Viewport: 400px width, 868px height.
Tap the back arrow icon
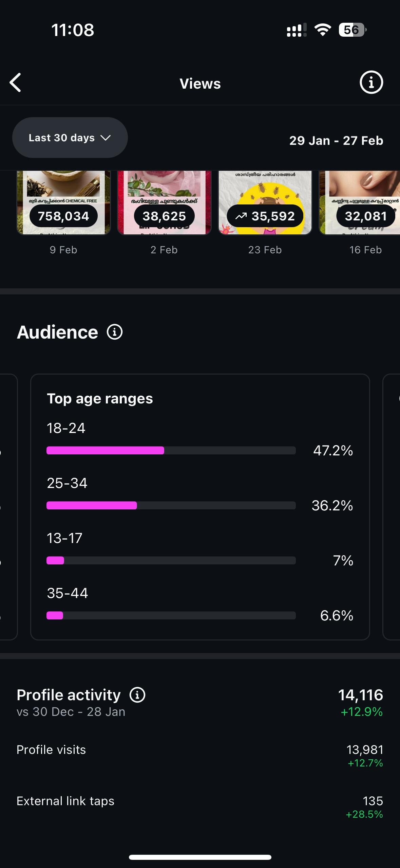click(x=16, y=83)
